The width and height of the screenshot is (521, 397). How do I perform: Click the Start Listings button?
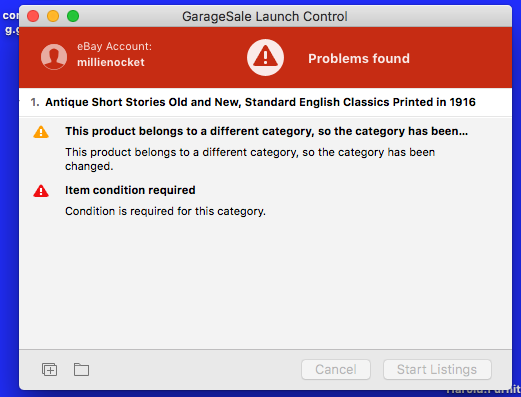tap(437, 369)
